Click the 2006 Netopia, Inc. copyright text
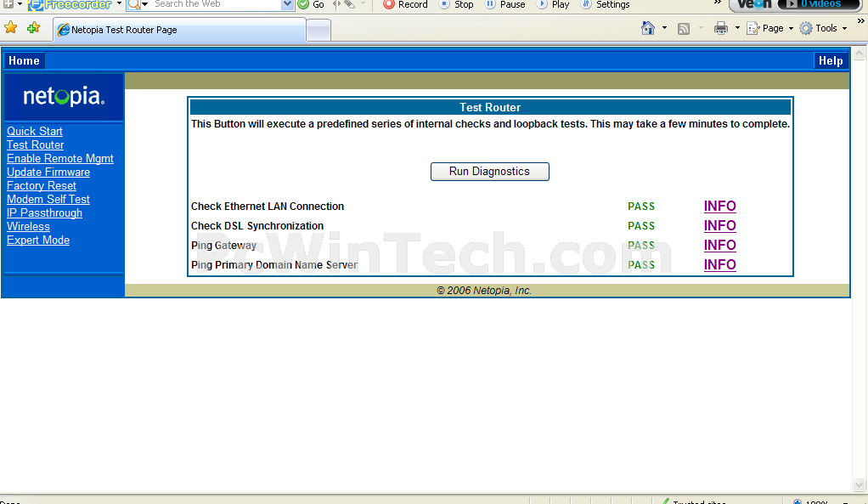The image size is (868, 504). (484, 291)
